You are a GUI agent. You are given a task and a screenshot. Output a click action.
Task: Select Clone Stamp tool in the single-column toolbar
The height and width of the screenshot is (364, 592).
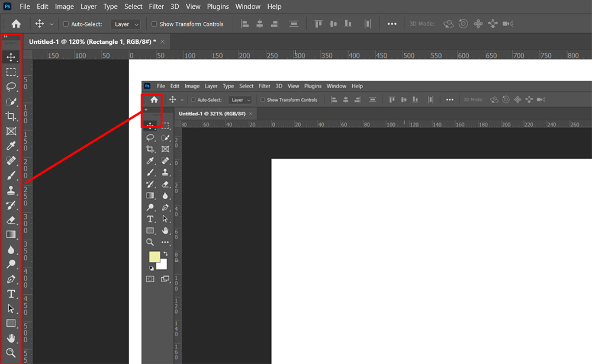click(x=11, y=191)
